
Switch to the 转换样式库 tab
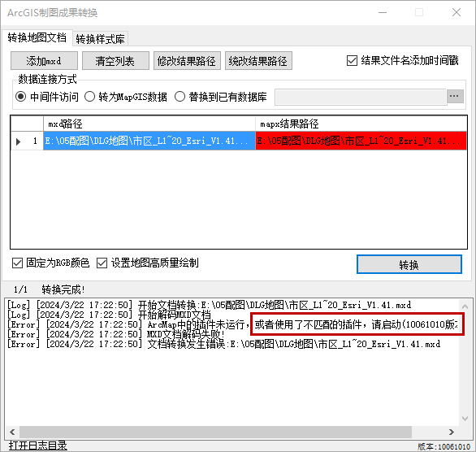click(100, 39)
